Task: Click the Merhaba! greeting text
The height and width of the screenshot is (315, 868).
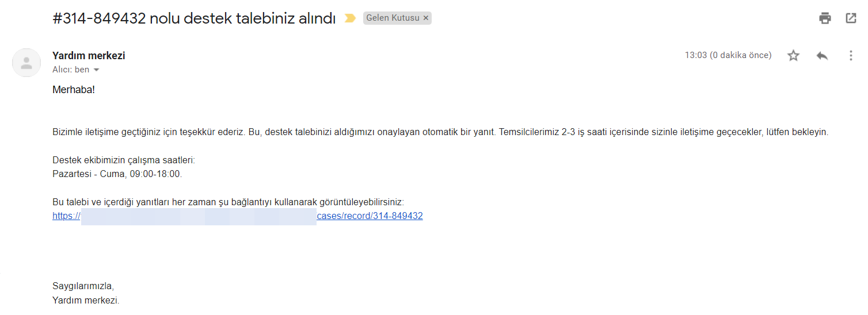Action: click(74, 90)
